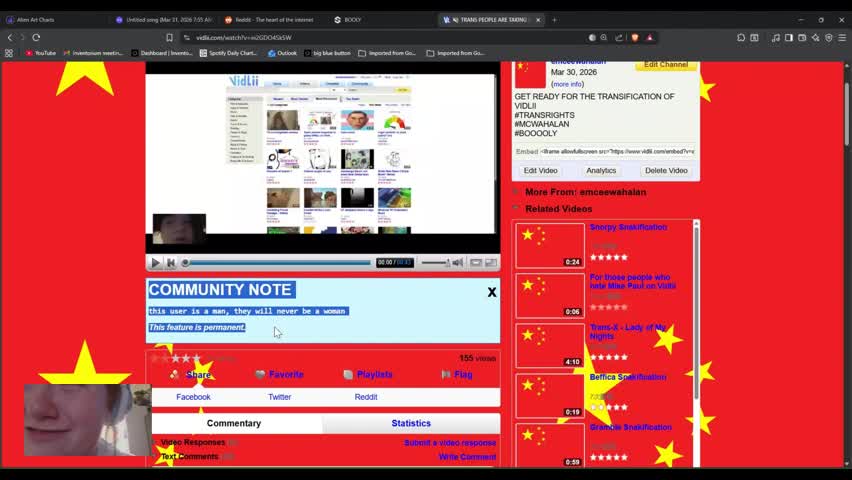
Task: Open the music note toolbar icon
Action: coord(775,38)
